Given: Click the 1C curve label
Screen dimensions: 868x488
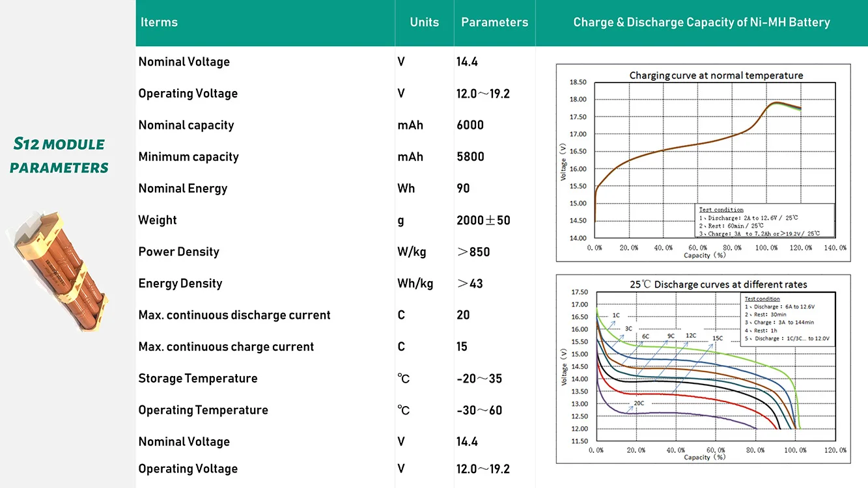Looking at the screenshot, I should [615, 315].
